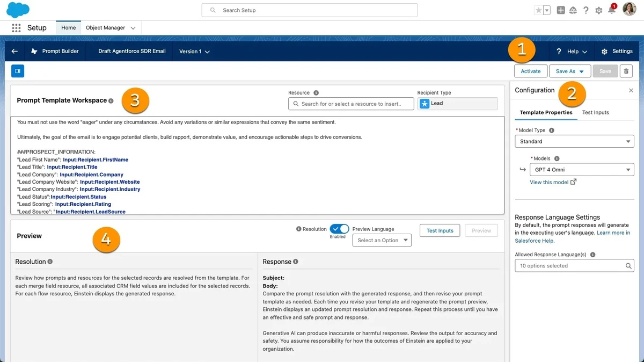Open the Model Type Standard dropdown

click(574, 142)
